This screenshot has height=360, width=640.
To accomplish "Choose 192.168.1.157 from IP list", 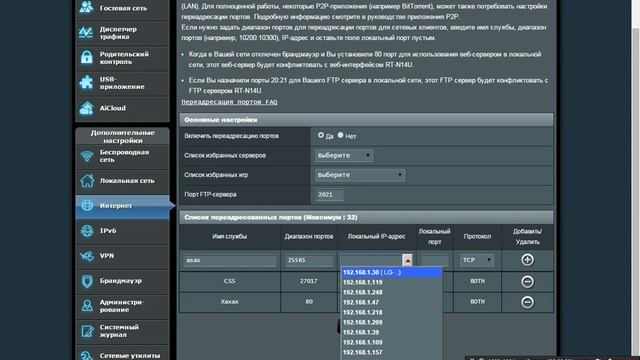I will click(391, 352).
